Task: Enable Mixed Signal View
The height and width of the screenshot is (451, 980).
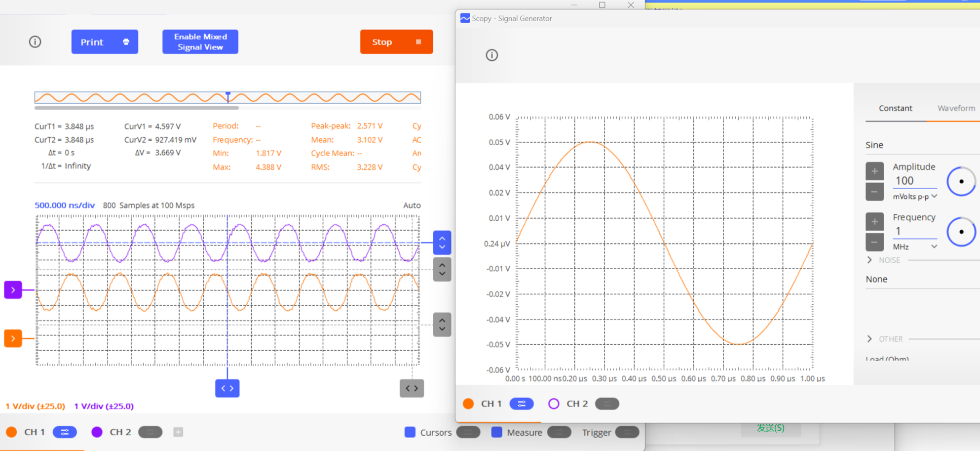Action: click(x=200, y=42)
